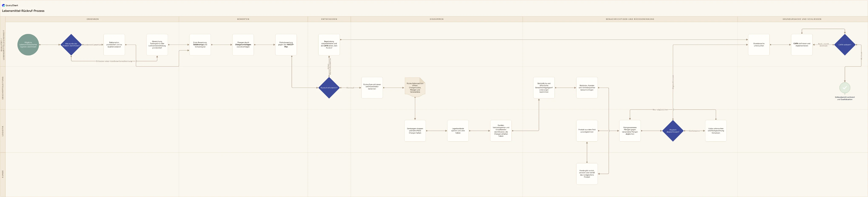Click the 'EINDÄMMEN' phase header
The width and height of the screenshot is (868, 197).
click(x=437, y=19)
